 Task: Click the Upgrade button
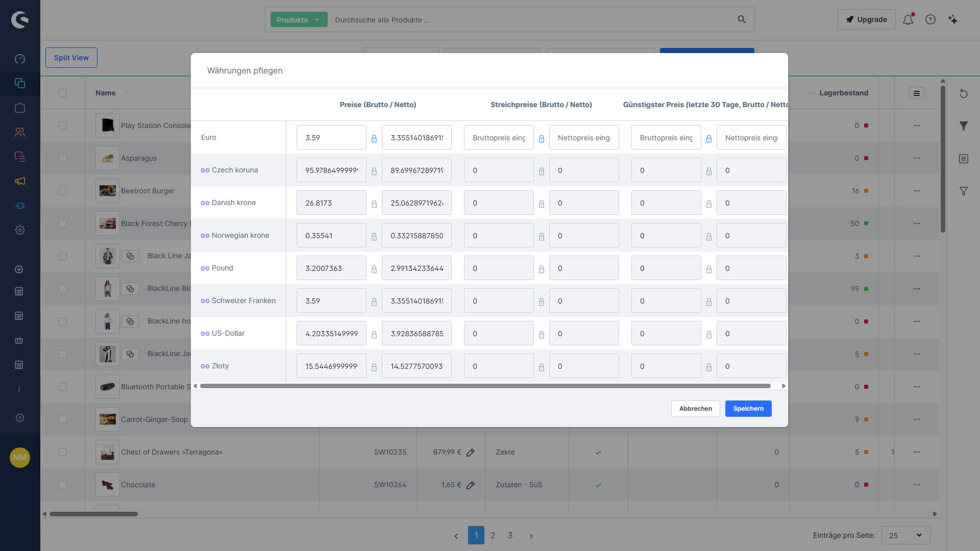pyautogui.click(x=866, y=19)
